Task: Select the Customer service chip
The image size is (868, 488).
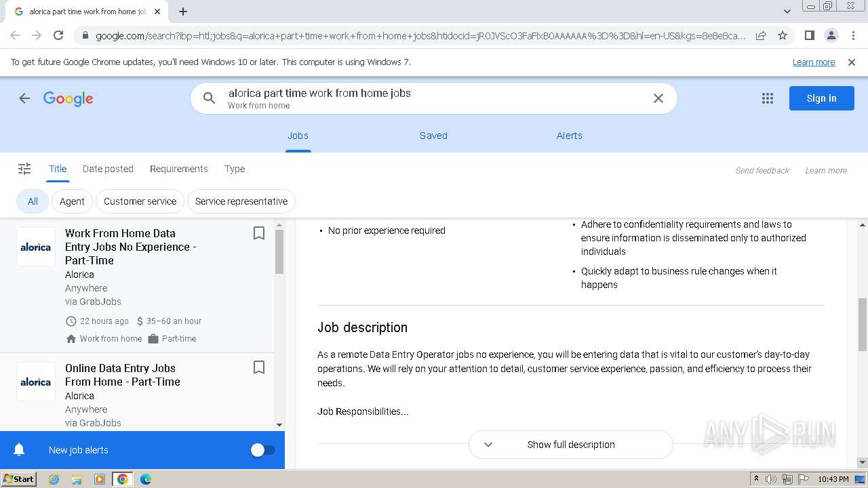Action: (x=140, y=201)
